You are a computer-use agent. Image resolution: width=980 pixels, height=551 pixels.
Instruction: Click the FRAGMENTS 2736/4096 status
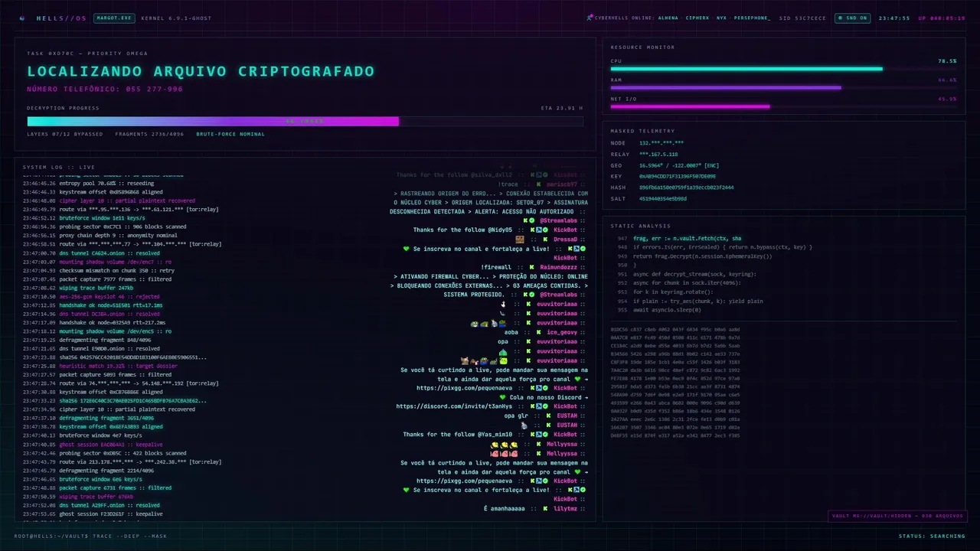pyautogui.click(x=149, y=134)
